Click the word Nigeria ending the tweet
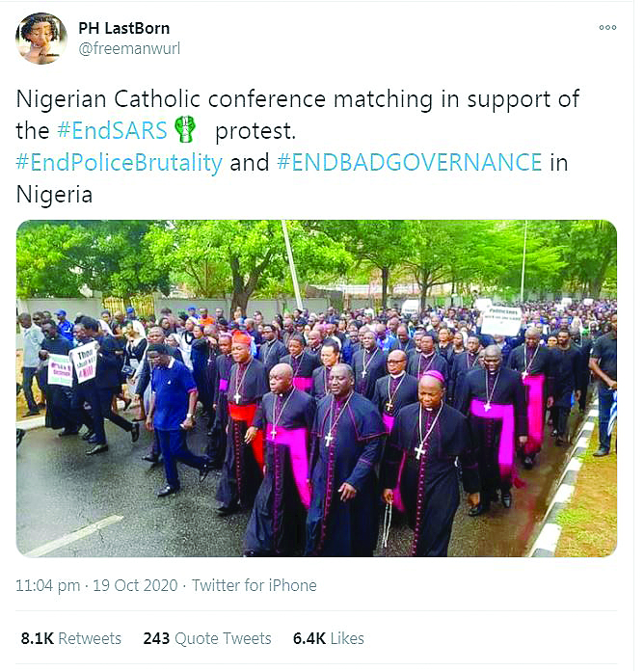The height and width of the screenshot is (671, 644). pyautogui.click(x=54, y=195)
